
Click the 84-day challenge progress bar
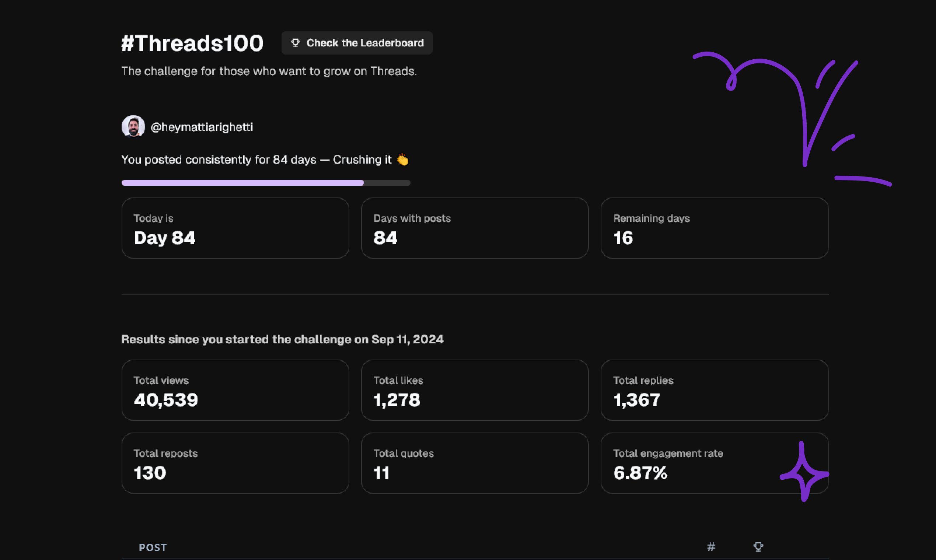point(266,183)
